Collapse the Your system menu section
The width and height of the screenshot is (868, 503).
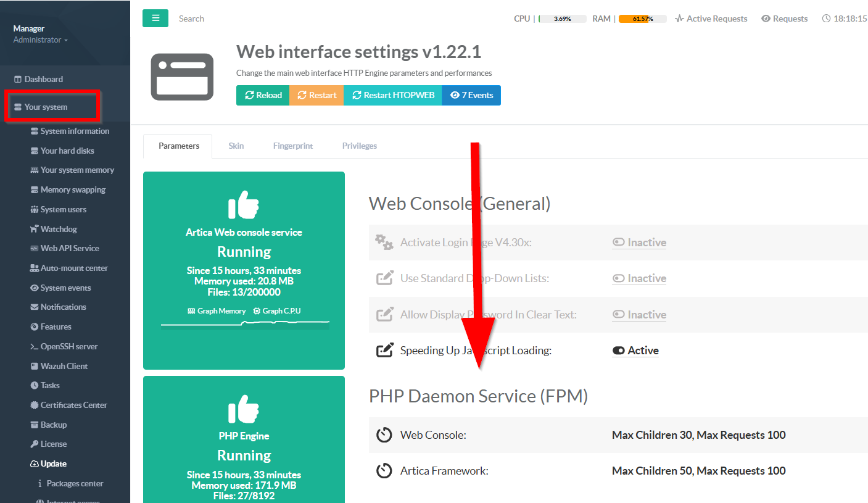tap(46, 107)
